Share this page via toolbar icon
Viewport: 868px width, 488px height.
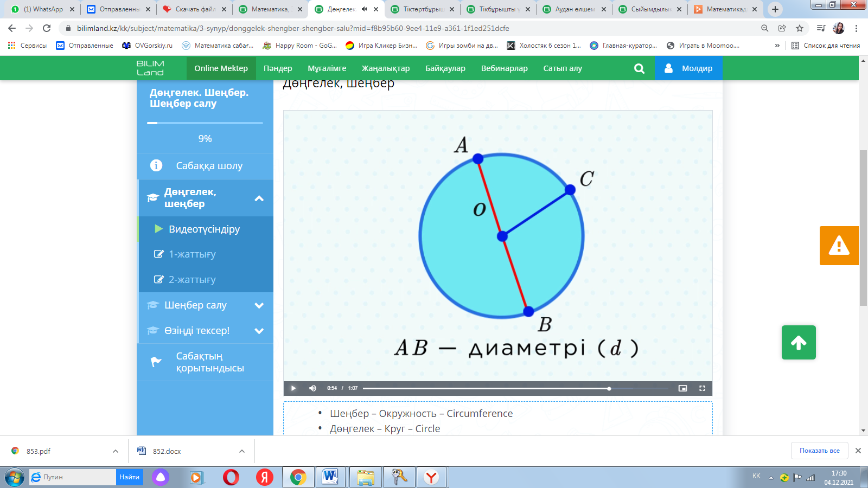(782, 28)
